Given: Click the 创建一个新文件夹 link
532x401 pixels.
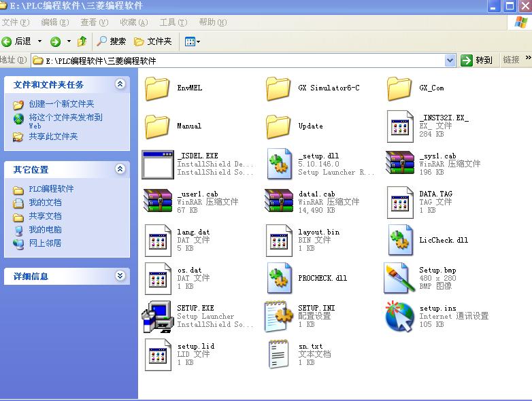Looking at the screenshot, I should pos(61,104).
